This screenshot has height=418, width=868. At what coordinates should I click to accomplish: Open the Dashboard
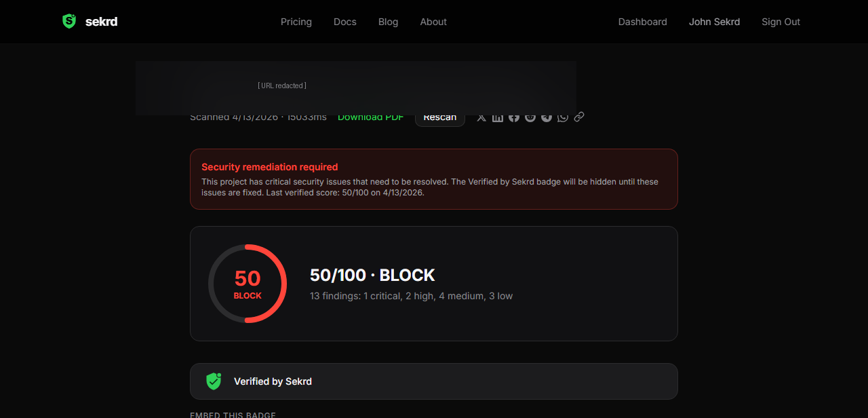coord(642,22)
